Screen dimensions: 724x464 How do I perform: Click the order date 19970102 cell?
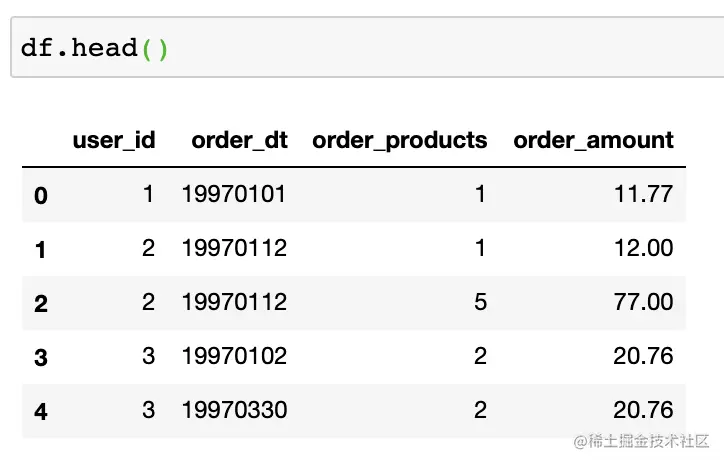click(x=234, y=356)
